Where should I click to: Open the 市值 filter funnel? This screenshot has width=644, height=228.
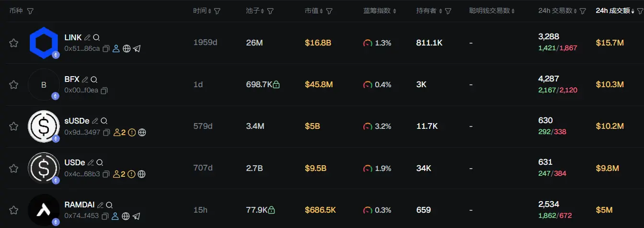329,11
